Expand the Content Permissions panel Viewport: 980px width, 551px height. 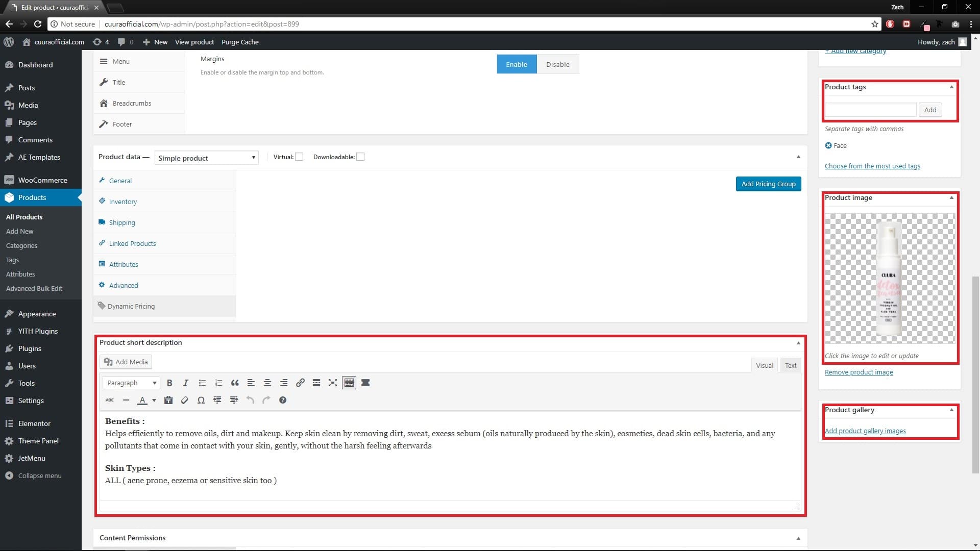tap(798, 538)
